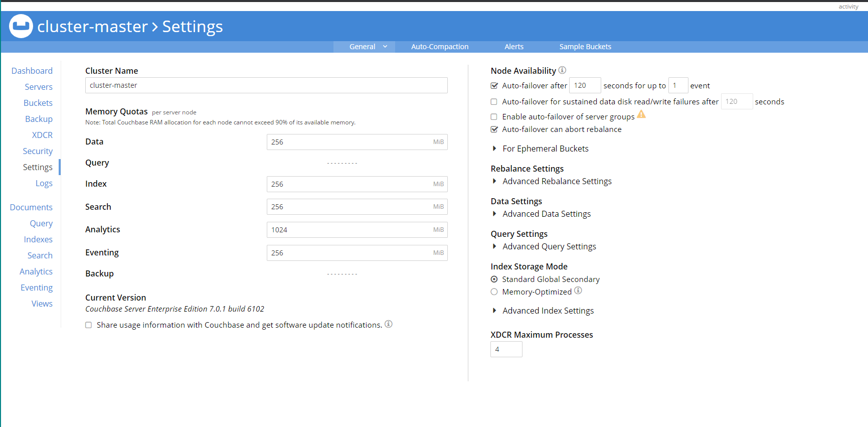Click the Analytics memory quota field

coord(357,230)
